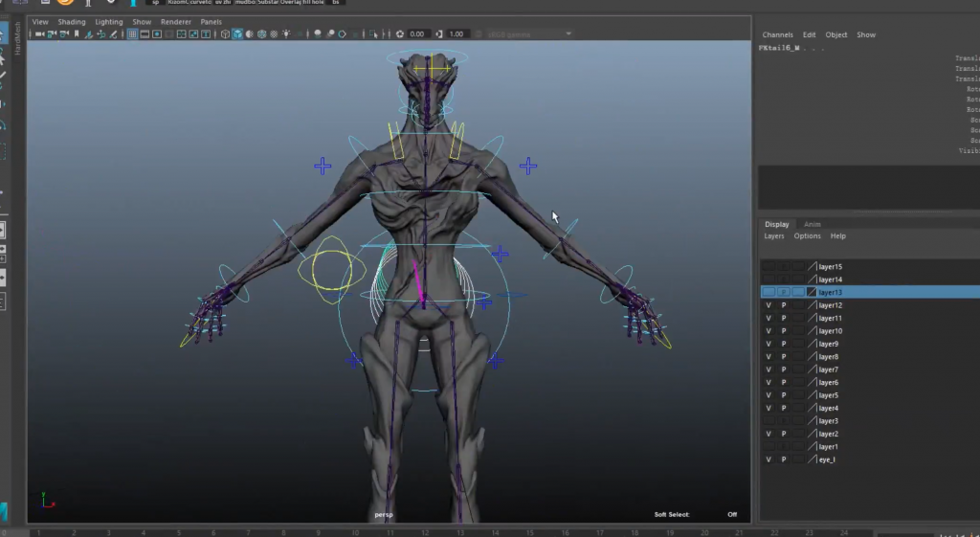This screenshot has width=980, height=537.
Task: Click the FKtail6_M object name field
Action: [x=779, y=48]
